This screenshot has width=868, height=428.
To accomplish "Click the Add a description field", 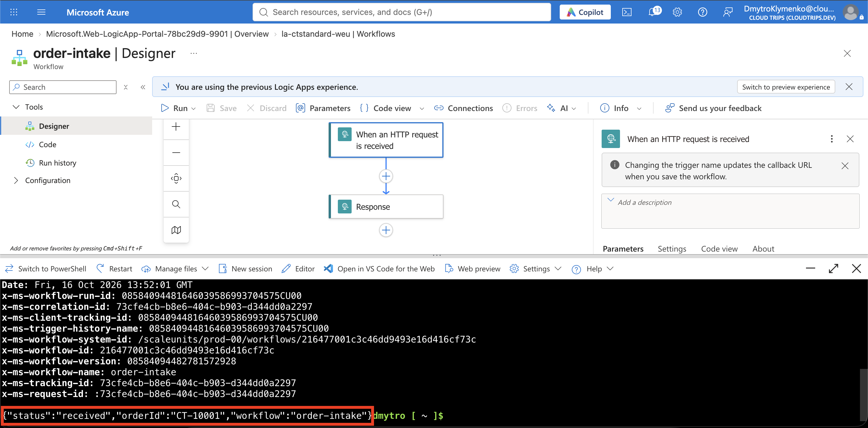I will (x=730, y=211).
